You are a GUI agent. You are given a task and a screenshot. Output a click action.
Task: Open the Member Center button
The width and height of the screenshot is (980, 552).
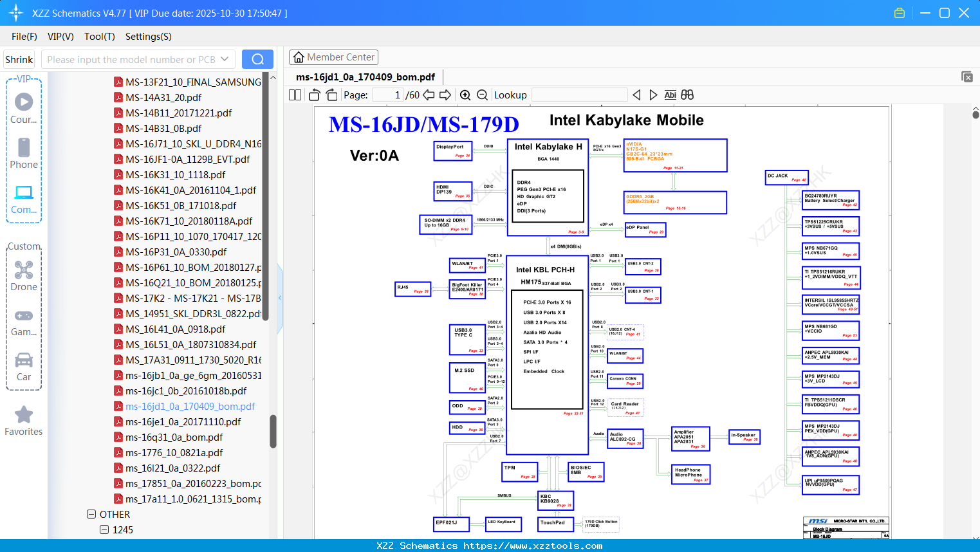coord(333,57)
